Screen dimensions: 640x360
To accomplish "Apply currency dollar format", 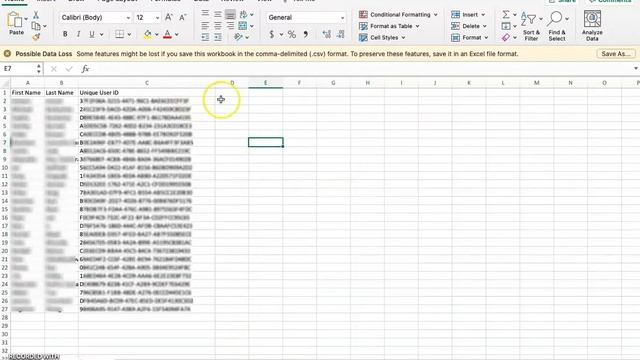I will click(272, 34).
